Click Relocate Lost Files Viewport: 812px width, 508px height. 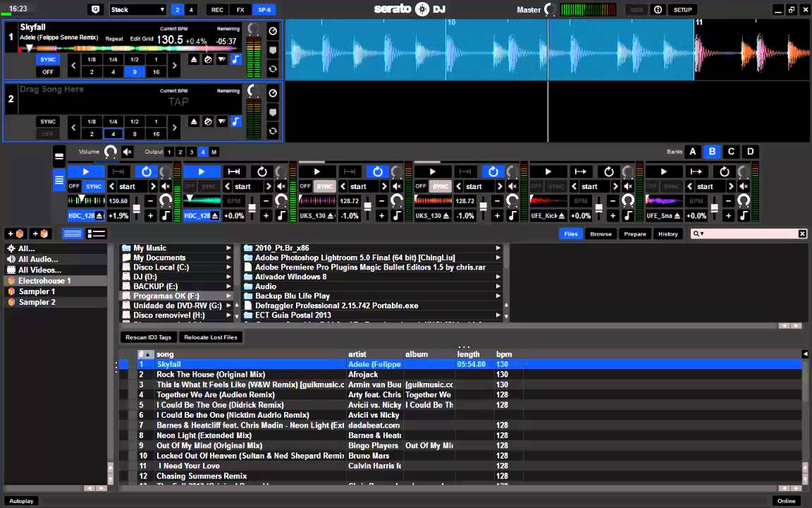click(210, 337)
